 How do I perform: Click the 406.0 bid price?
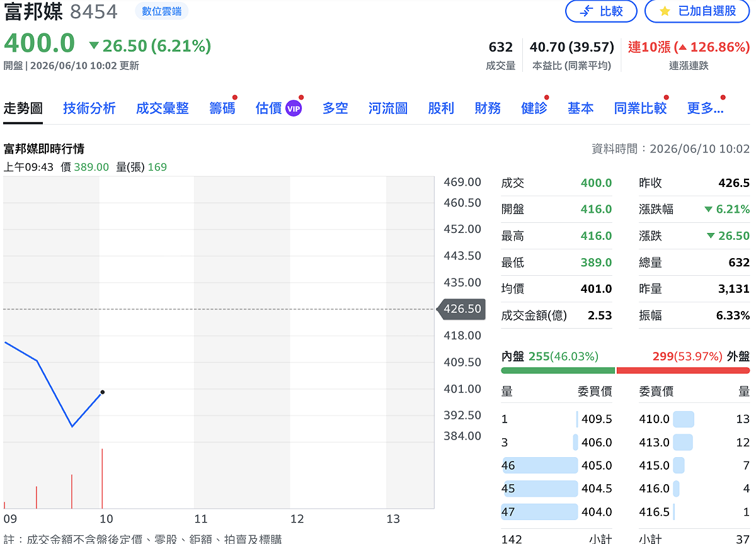pyautogui.click(x=597, y=443)
